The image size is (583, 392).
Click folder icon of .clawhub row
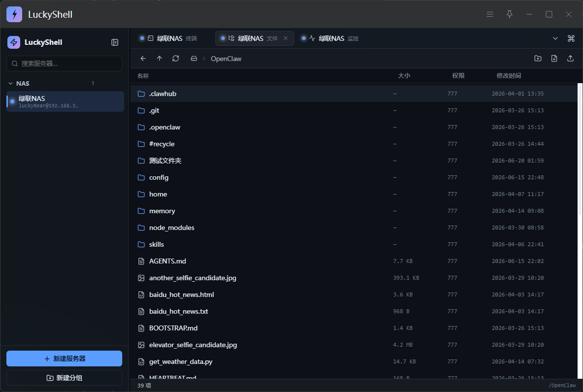point(141,94)
